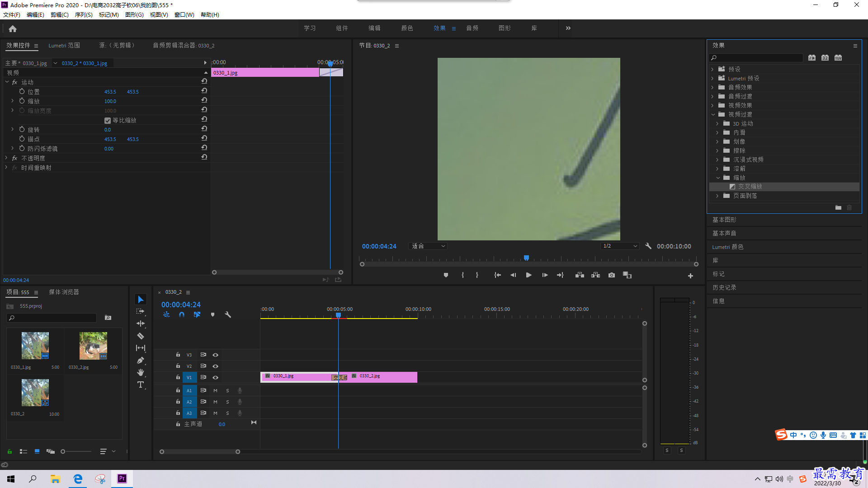The height and width of the screenshot is (488, 868).
Task: Click Add Marker in Program monitor
Action: click(x=446, y=275)
